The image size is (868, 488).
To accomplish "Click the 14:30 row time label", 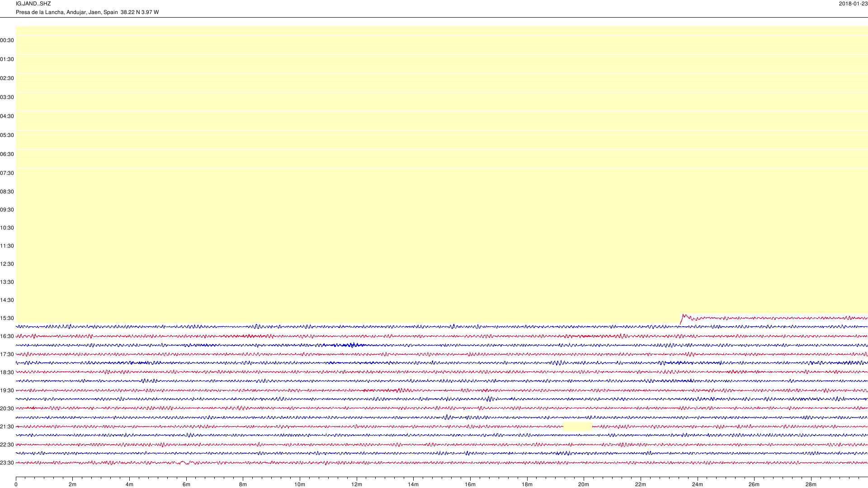I will (x=7, y=300).
